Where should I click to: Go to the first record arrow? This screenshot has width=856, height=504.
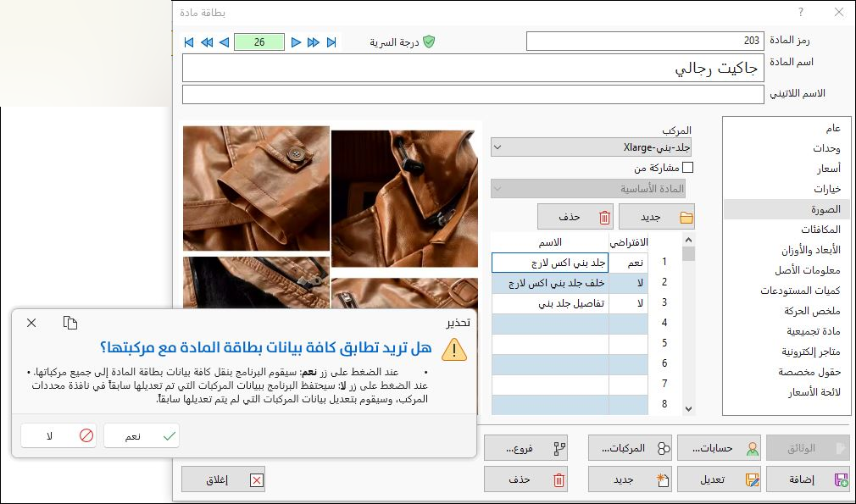(189, 42)
